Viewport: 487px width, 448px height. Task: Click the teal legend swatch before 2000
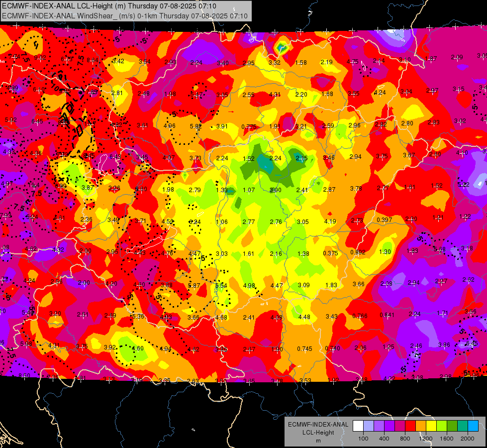[463, 426]
